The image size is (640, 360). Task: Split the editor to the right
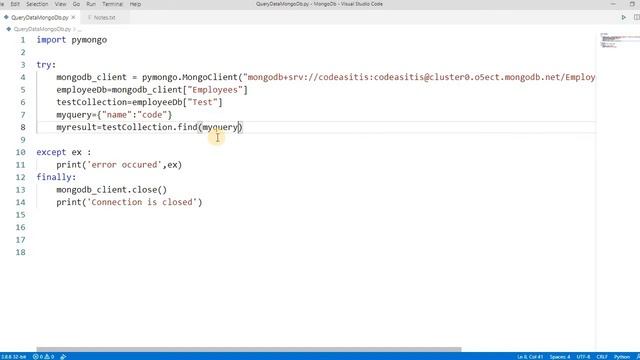[637, 18]
